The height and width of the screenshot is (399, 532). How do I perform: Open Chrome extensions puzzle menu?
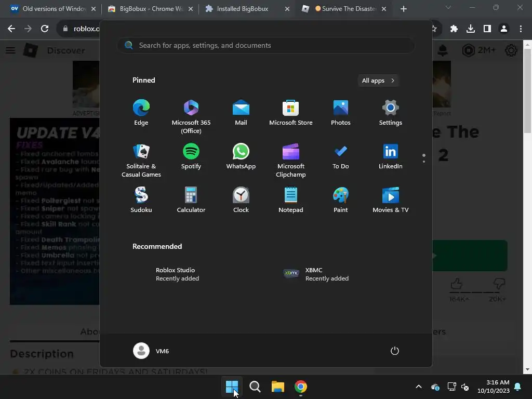pos(454,29)
